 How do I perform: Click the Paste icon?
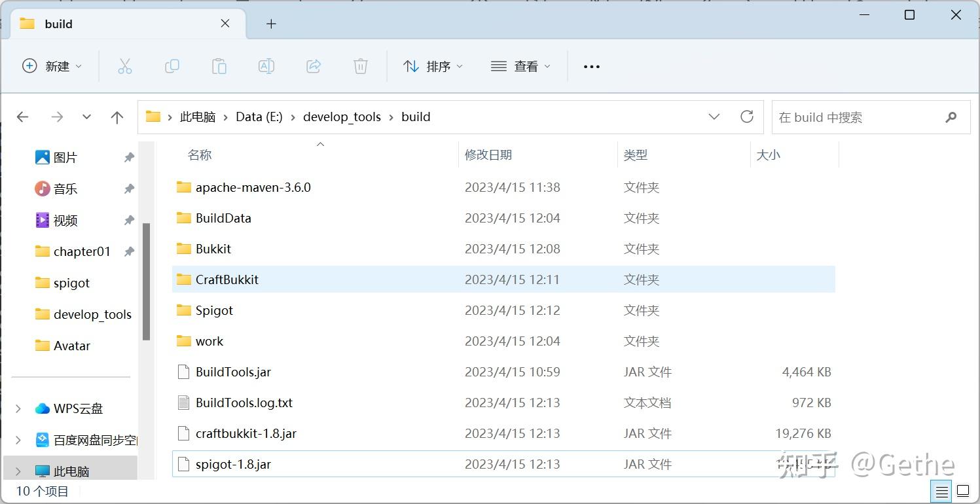(x=219, y=65)
